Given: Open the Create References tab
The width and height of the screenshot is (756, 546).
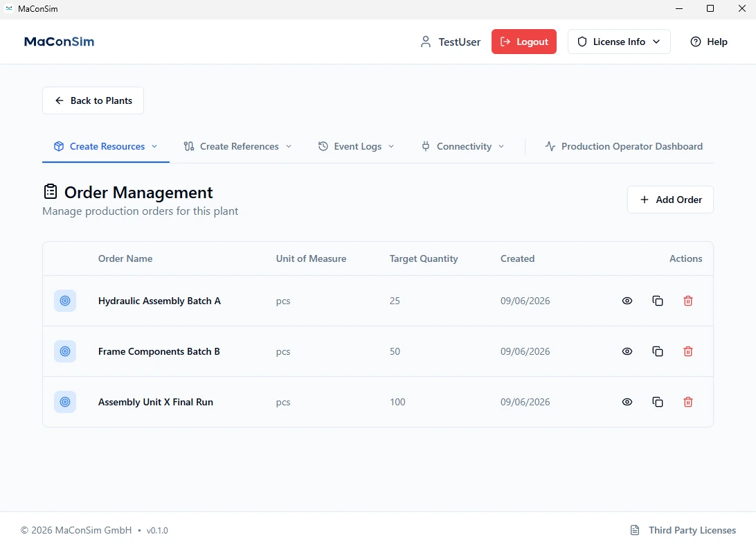Looking at the screenshot, I should [237, 146].
